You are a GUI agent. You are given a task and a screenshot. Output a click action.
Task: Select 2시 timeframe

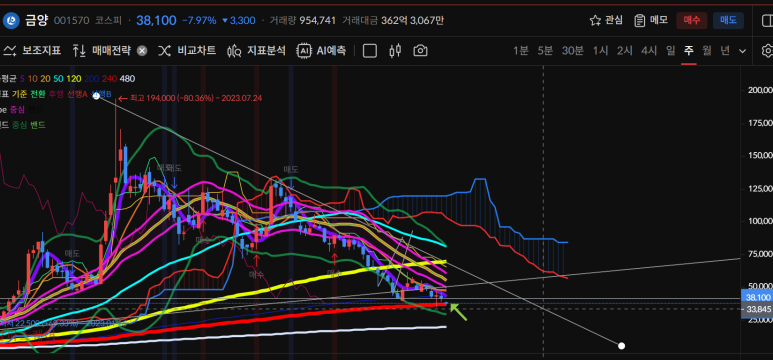coord(625,50)
